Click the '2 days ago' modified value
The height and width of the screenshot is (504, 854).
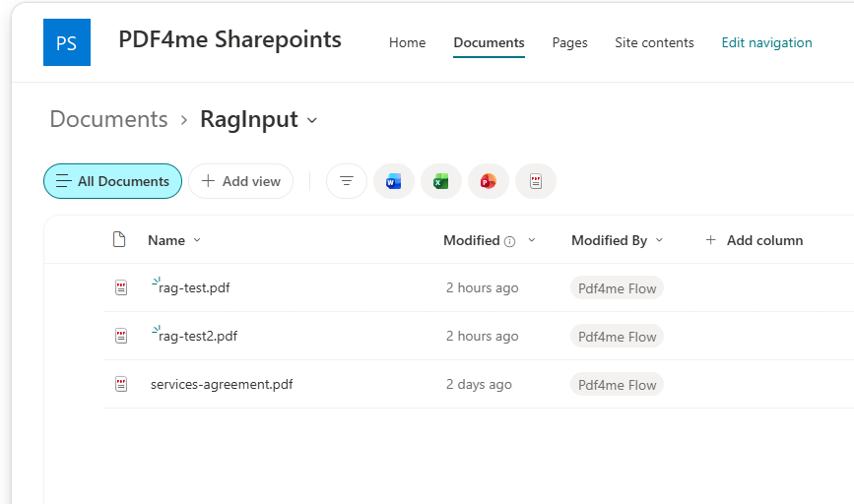point(479,384)
